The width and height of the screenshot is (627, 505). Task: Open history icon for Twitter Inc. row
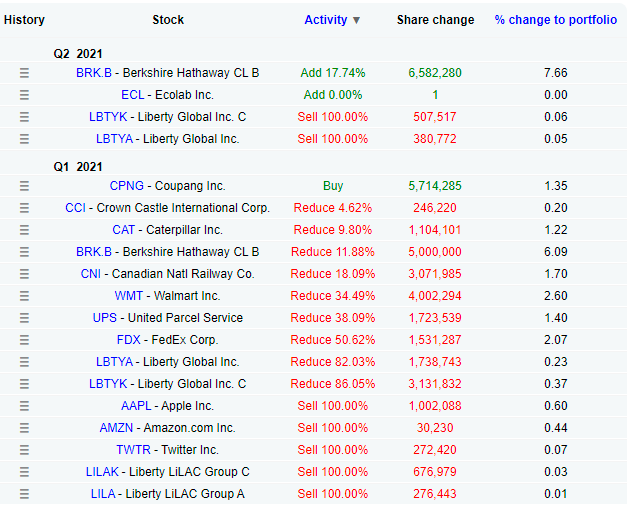pyautogui.click(x=24, y=450)
